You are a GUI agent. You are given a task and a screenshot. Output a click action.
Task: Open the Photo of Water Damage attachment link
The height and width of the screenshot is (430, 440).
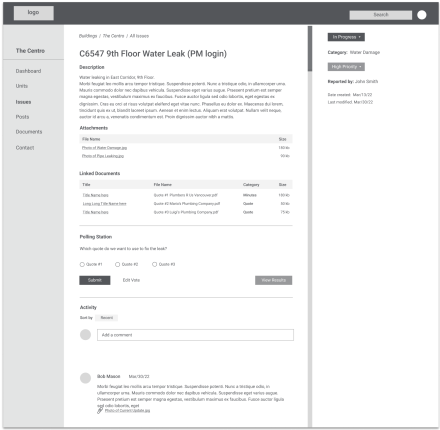pos(104,148)
